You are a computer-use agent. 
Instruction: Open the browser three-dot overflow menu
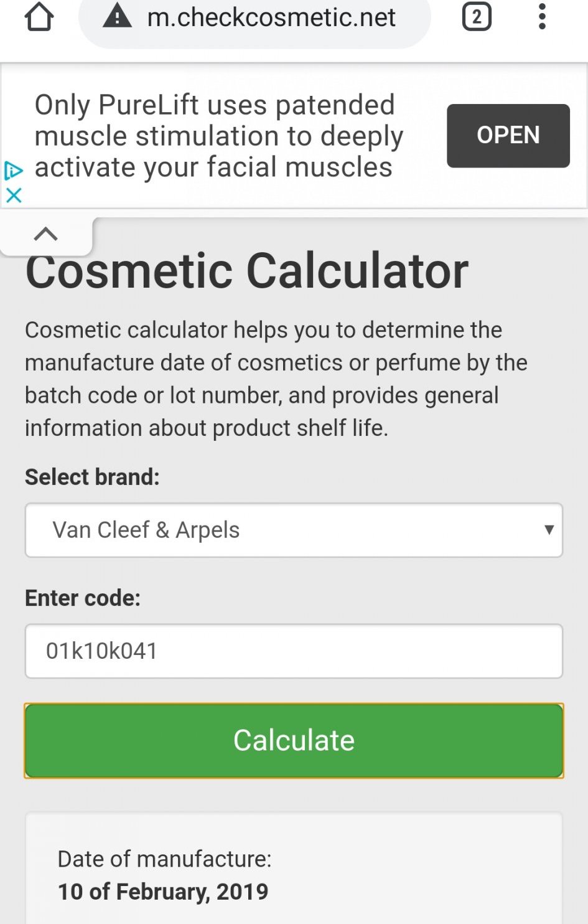click(x=542, y=17)
